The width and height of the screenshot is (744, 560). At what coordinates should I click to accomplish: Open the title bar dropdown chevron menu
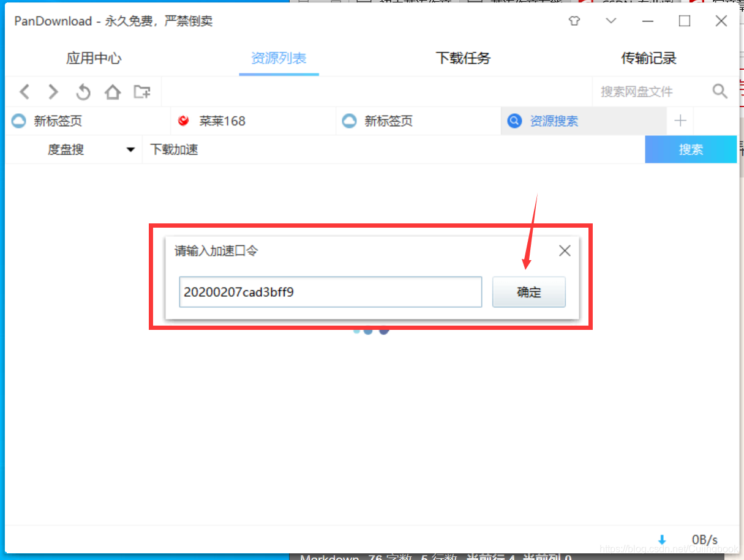pos(611,21)
